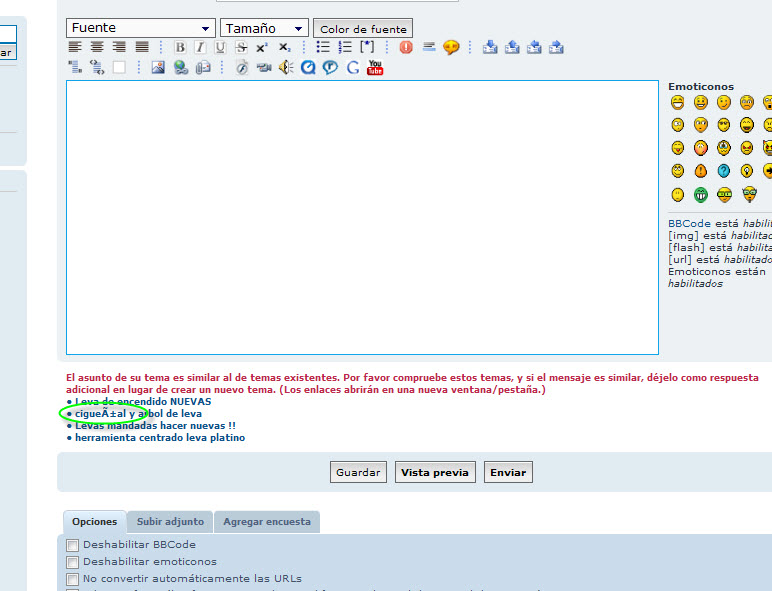
Task: Open topic herramienta centrado leva platino
Action: [160, 437]
